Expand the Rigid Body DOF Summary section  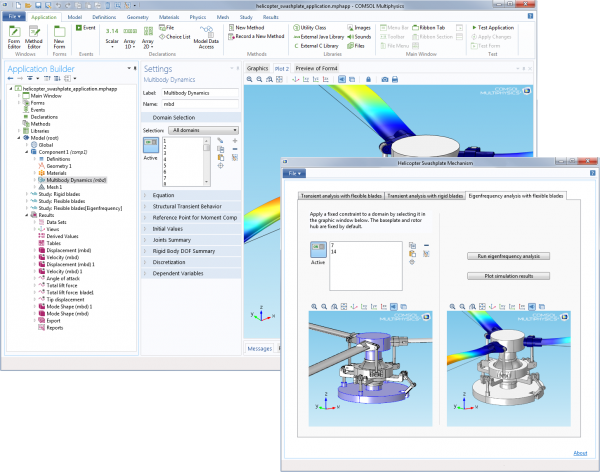coord(191,251)
